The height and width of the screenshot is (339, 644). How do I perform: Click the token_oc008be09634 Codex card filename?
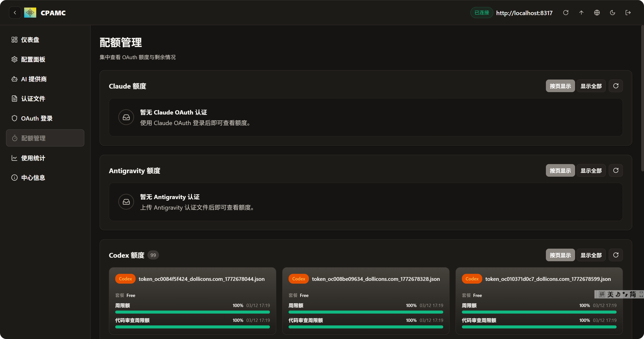[376, 279]
